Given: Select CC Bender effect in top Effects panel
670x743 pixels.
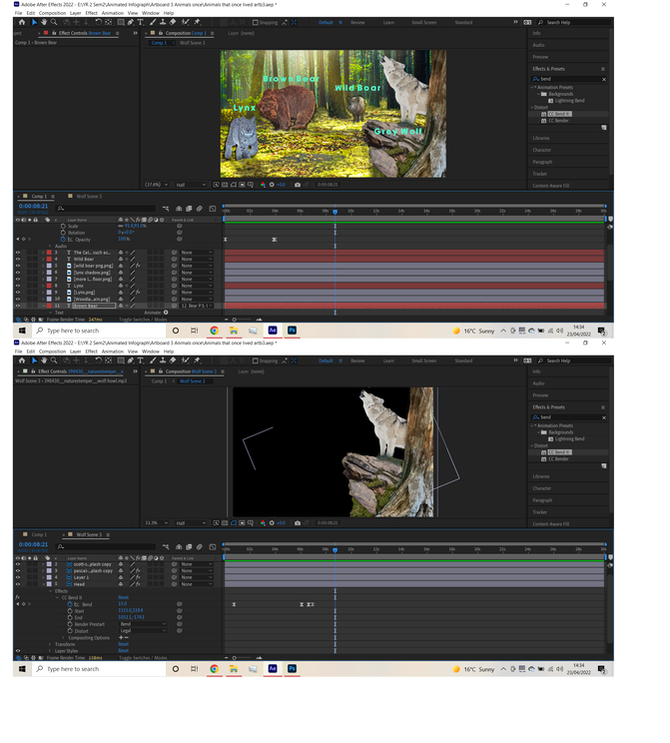Looking at the screenshot, I should click(x=558, y=121).
